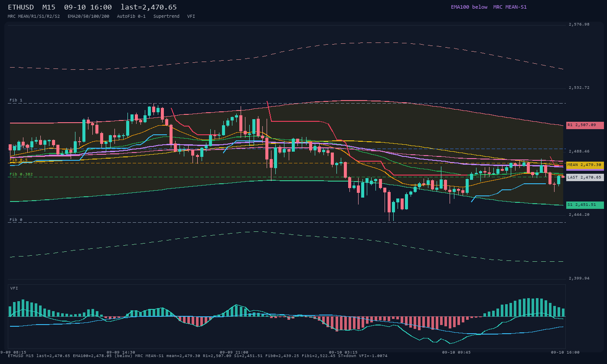The width and height of the screenshot is (607, 364).
Task: Click the bottom status summary line
Action: point(198,356)
